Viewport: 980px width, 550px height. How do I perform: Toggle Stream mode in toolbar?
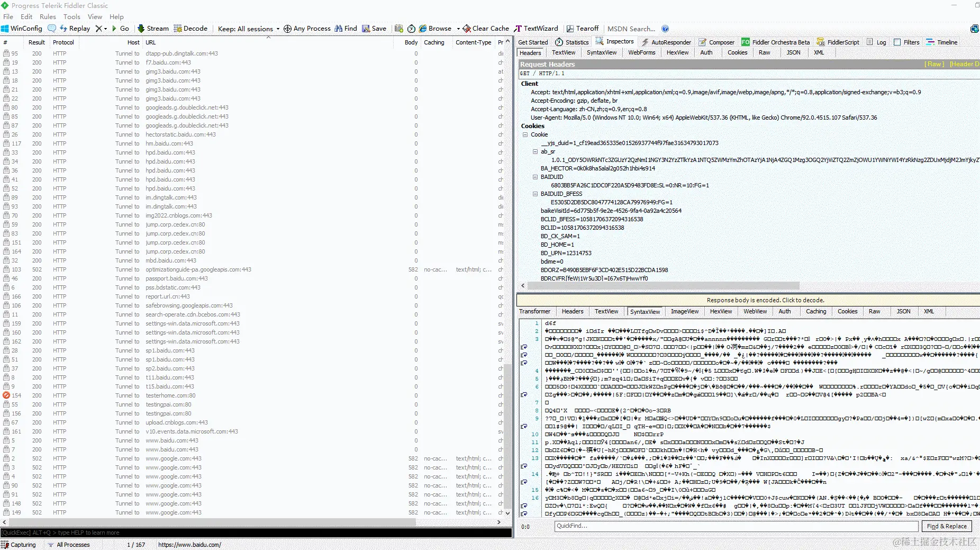coord(153,29)
